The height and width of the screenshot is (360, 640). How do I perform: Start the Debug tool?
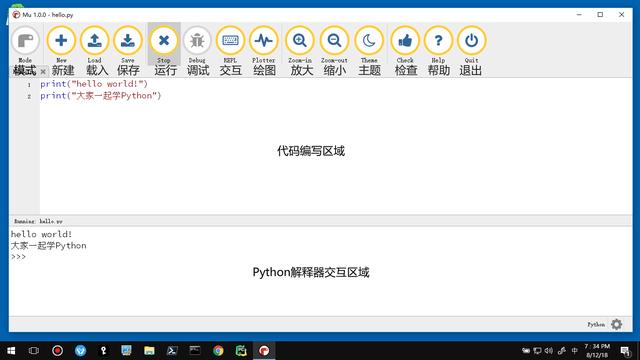(x=197, y=41)
